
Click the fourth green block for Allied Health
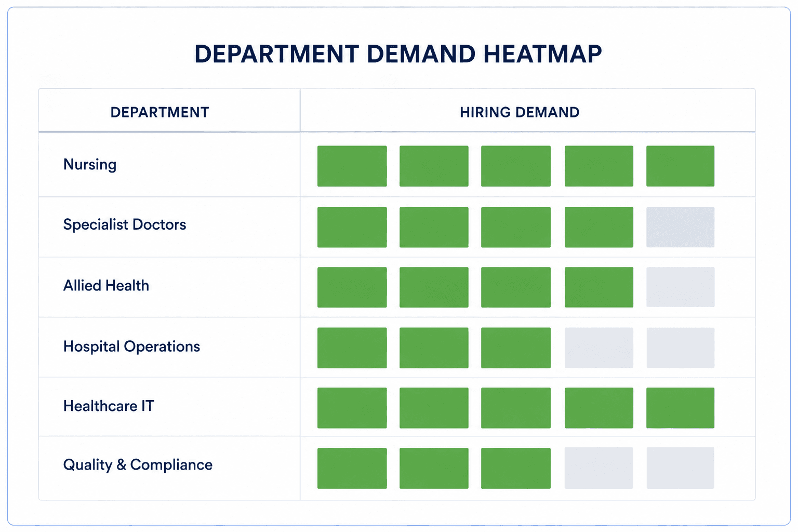point(599,287)
